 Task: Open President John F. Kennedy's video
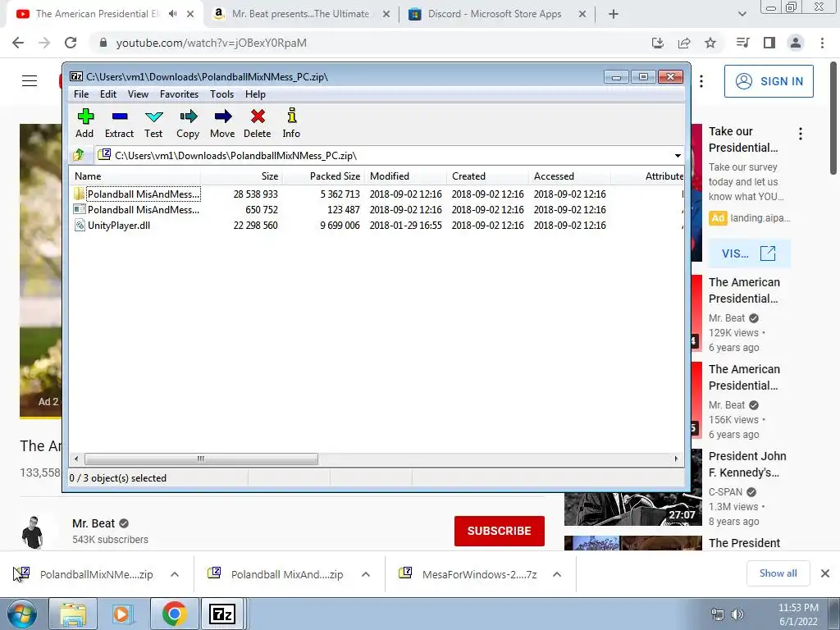click(x=747, y=464)
